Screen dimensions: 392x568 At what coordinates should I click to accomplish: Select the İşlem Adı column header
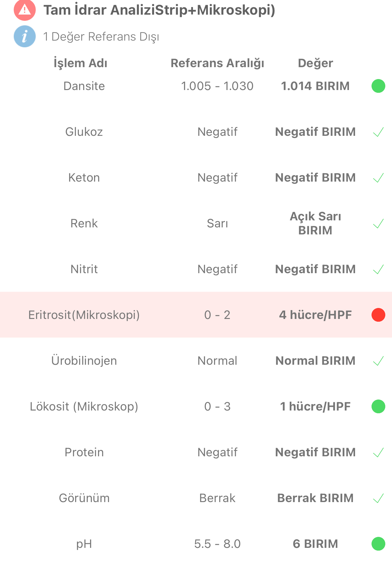click(81, 63)
